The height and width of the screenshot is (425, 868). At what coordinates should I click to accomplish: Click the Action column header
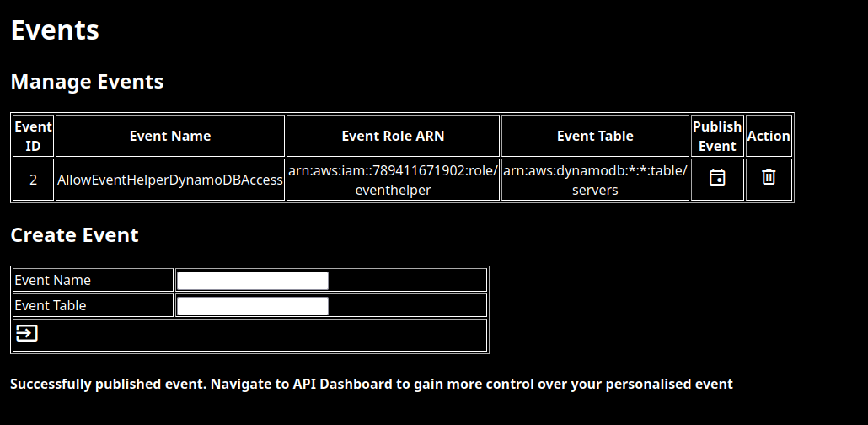769,136
